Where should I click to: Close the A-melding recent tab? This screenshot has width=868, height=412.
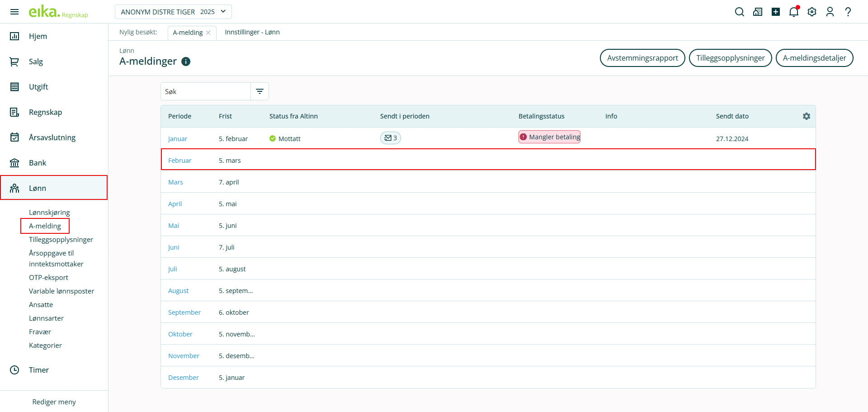click(208, 33)
